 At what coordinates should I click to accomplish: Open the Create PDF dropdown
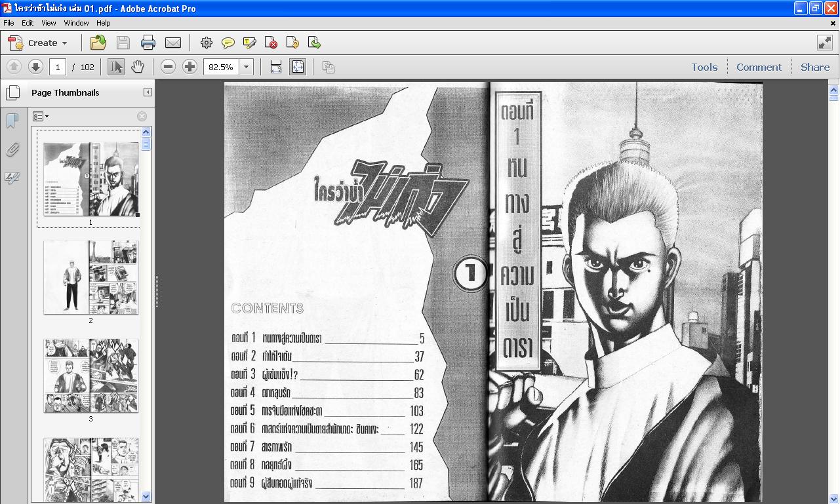pos(37,43)
